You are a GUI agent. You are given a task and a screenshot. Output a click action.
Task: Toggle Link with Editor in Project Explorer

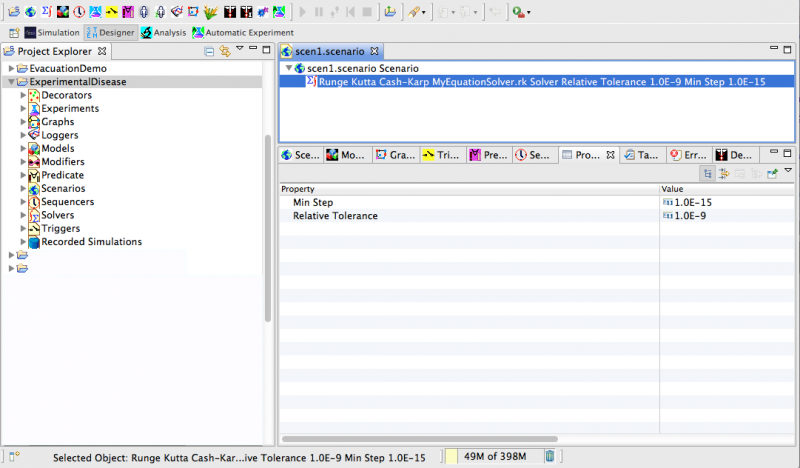point(224,51)
